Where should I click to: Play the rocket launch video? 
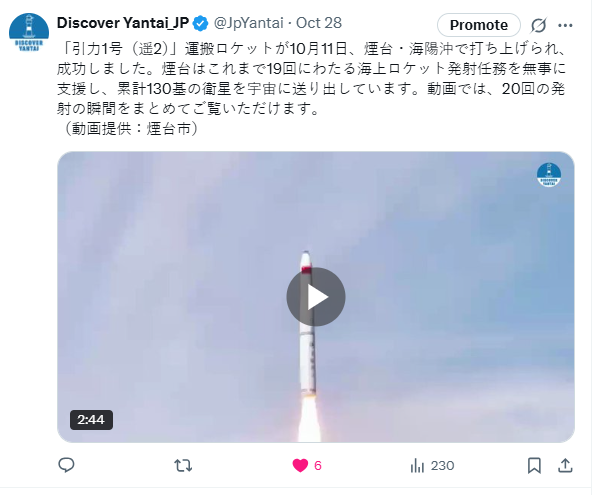[x=316, y=297]
